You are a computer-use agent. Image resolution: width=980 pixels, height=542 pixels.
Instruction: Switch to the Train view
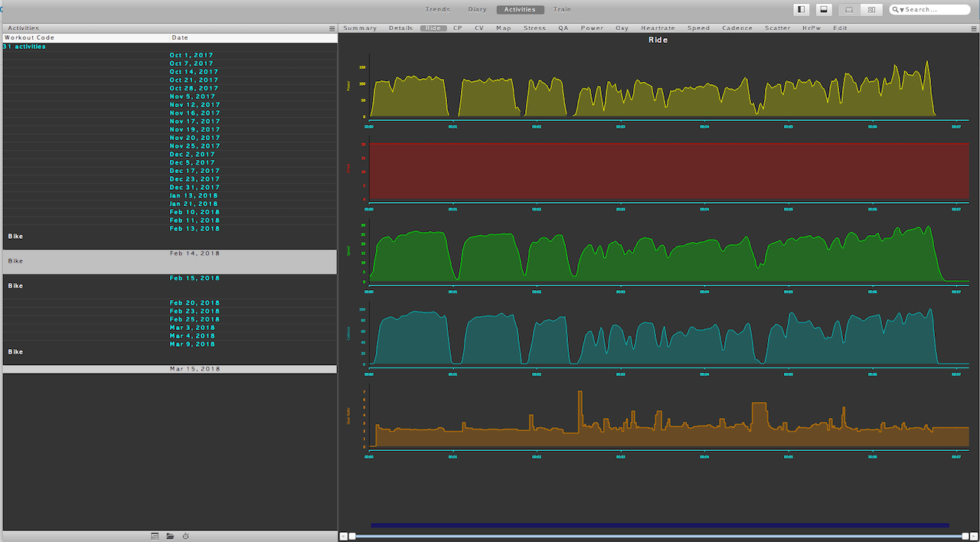click(562, 10)
